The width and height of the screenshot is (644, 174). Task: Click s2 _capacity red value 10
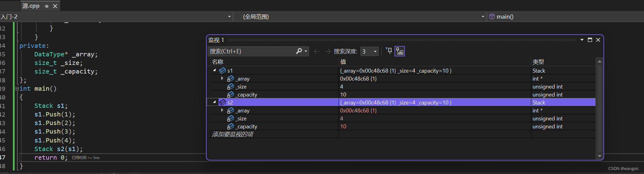pos(343,127)
